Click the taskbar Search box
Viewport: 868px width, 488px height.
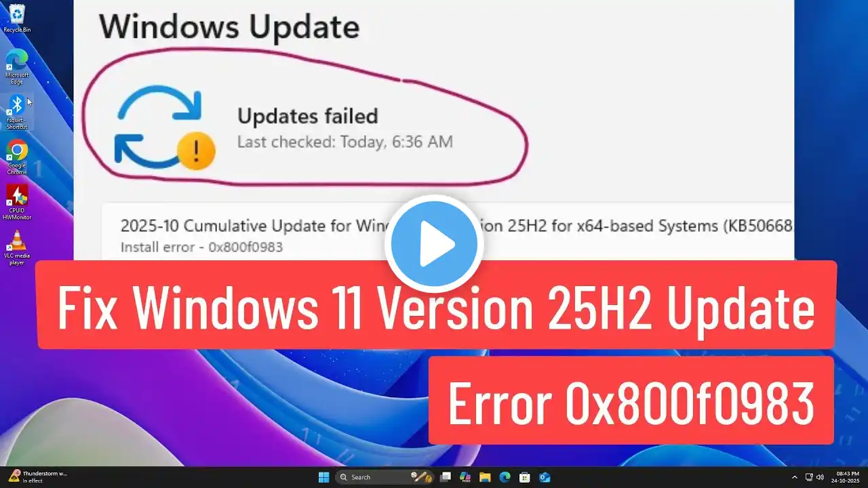point(384,477)
